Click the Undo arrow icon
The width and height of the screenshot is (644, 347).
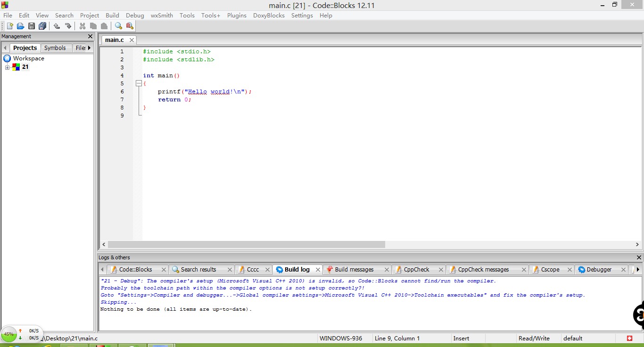(57, 26)
